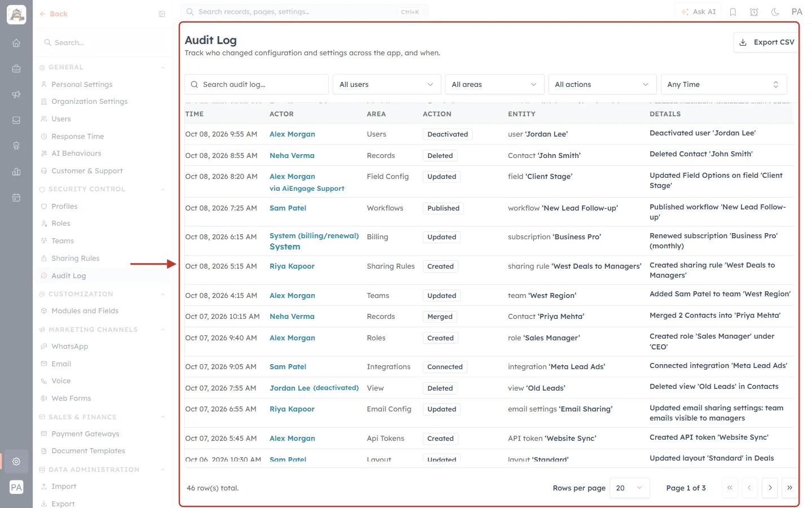This screenshot has width=812, height=508.
Task: Open the All users filter dropdown
Action: pyautogui.click(x=386, y=85)
